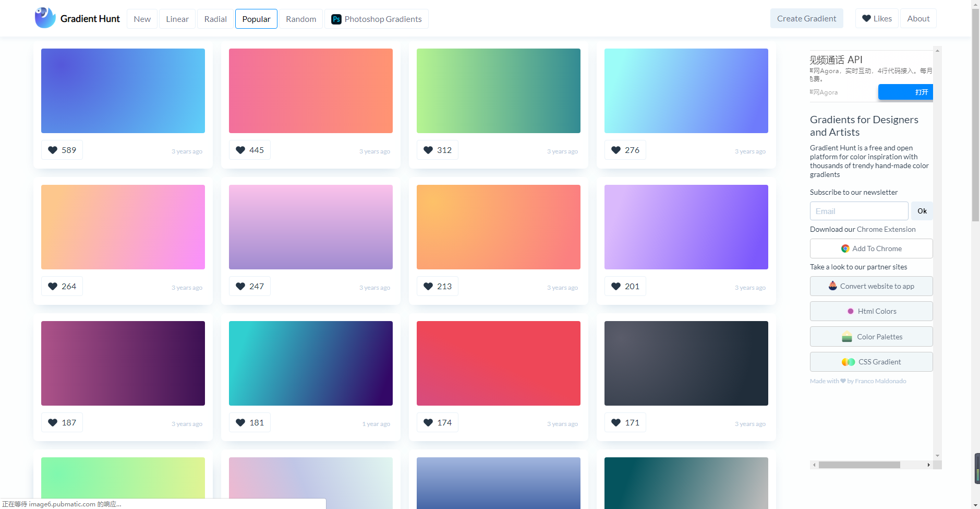Click the sidebar horizontal scrollbar thumb
The width and height of the screenshot is (980, 509).
click(859, 465)
